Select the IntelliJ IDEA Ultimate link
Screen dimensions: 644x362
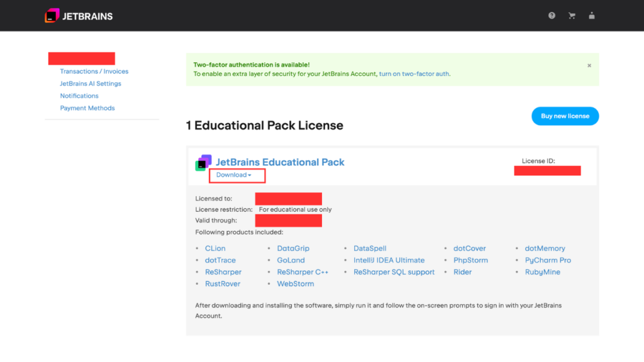tap(389, 260)
